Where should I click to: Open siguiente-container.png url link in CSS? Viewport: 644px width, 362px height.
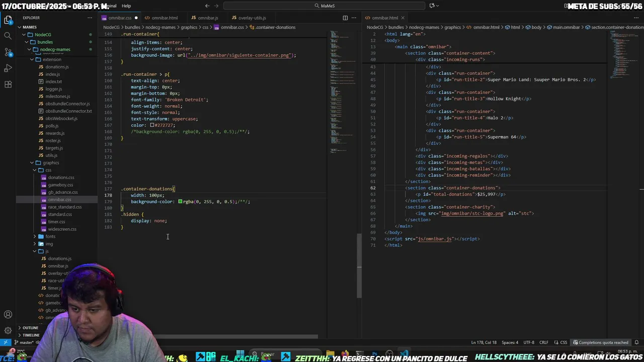point(239,55)
